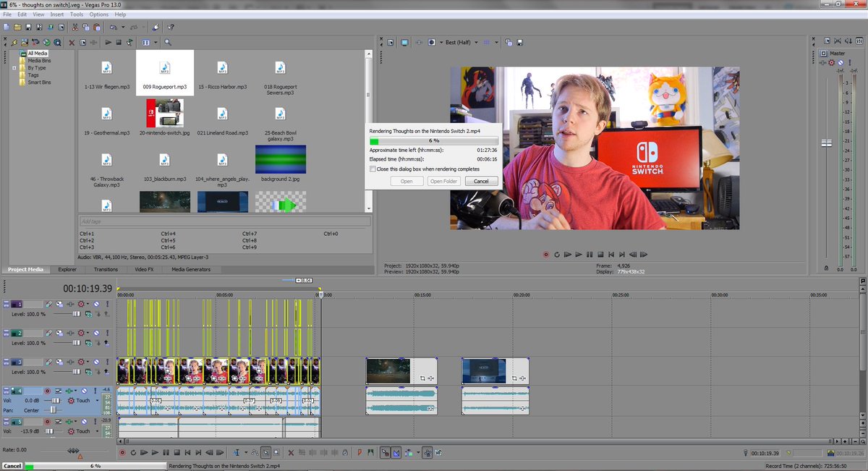This screenshot has height=471, width=868.
Task: Open automation settings dropdown on track 1
Action: tap(88, 305)
